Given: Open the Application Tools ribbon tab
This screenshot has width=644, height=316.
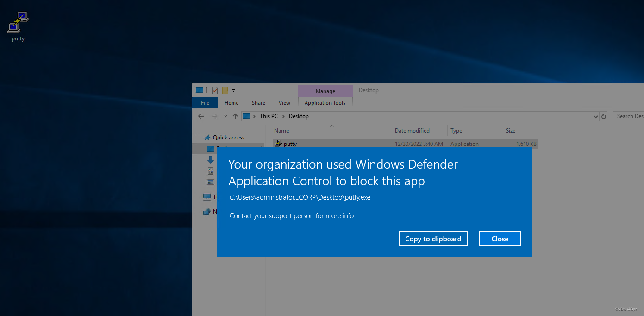Looking at the screenshot, I should click(325, 103).
